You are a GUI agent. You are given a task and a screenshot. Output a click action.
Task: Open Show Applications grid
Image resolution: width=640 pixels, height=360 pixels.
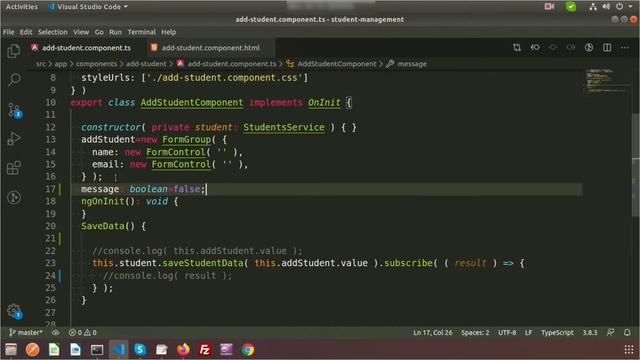point(629,350)
